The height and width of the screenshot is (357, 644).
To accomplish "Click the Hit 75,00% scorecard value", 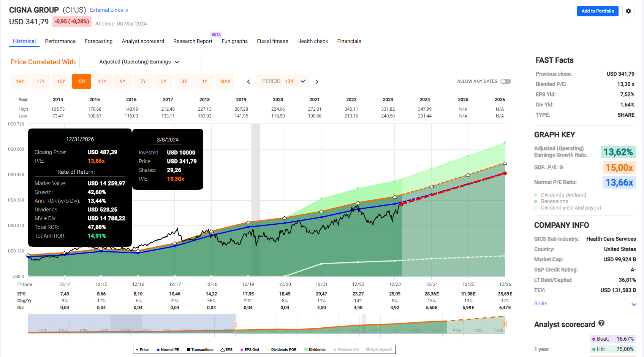I will (613, 349).
